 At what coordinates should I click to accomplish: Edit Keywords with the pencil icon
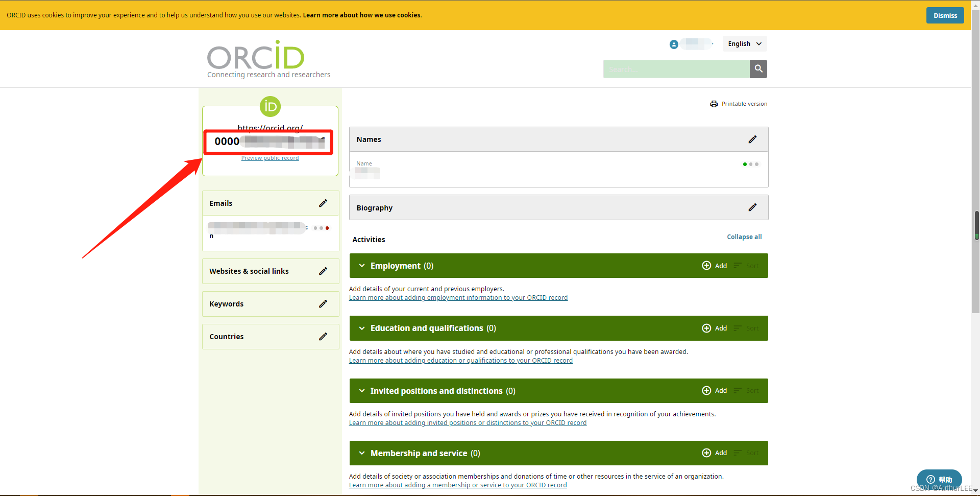(x=323, y=304)
